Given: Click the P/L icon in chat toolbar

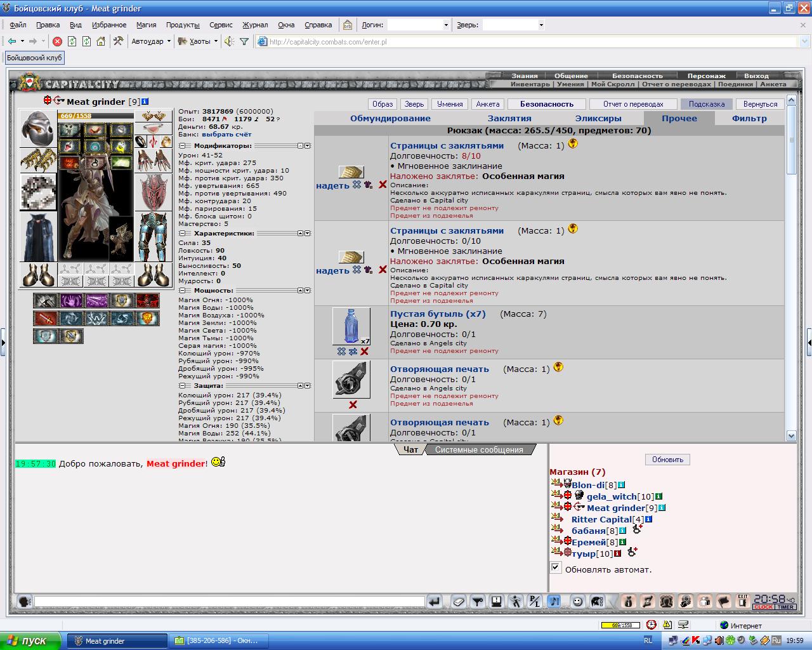Looking at the screenshot, I should pos(535,601).
